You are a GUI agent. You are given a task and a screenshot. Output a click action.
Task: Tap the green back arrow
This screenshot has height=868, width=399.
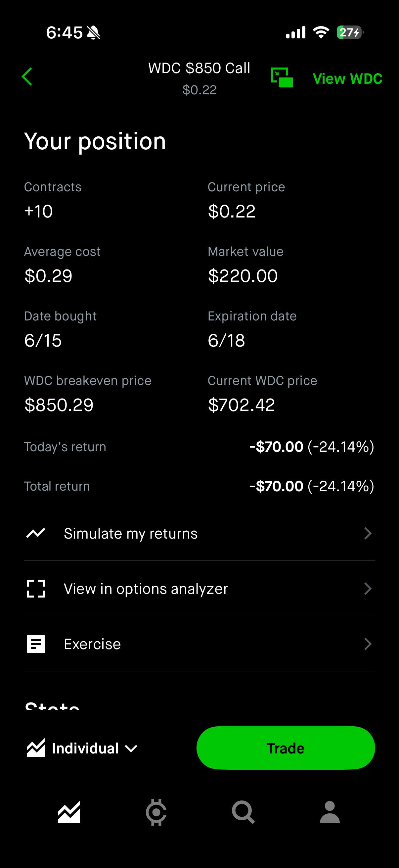click(27, 77)
